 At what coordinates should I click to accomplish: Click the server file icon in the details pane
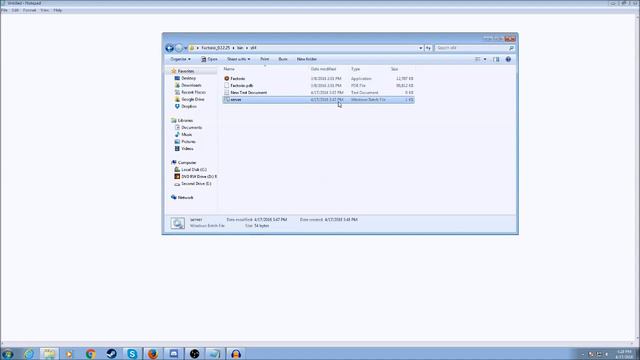[x=178, y=223]
